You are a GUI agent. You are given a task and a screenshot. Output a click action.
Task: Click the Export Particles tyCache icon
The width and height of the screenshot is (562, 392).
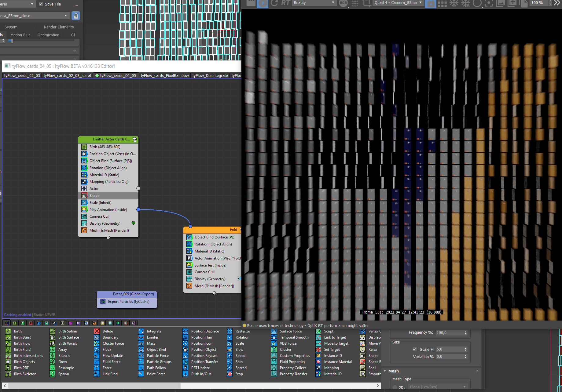tap(103, 302)
